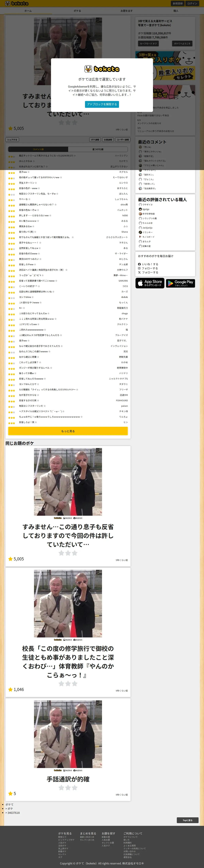204x868 pixels.
Task: Open commenter name ザ・ライダー
Action: pyautogui.click(x=121, y=253)
